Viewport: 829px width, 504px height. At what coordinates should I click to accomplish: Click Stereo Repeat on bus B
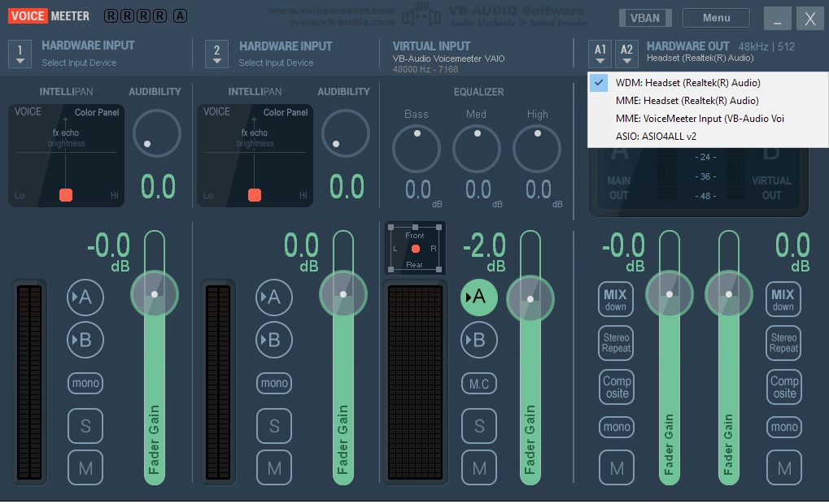click(x=783, y=343)
